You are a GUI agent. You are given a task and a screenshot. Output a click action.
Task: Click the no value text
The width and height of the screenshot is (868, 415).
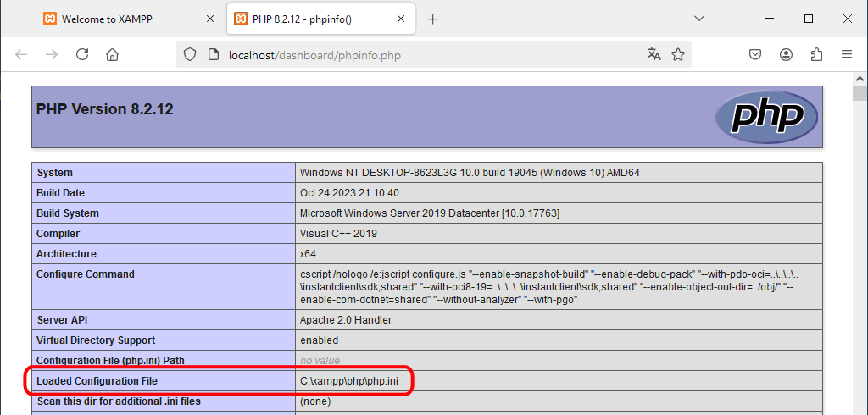coord(320,361)
